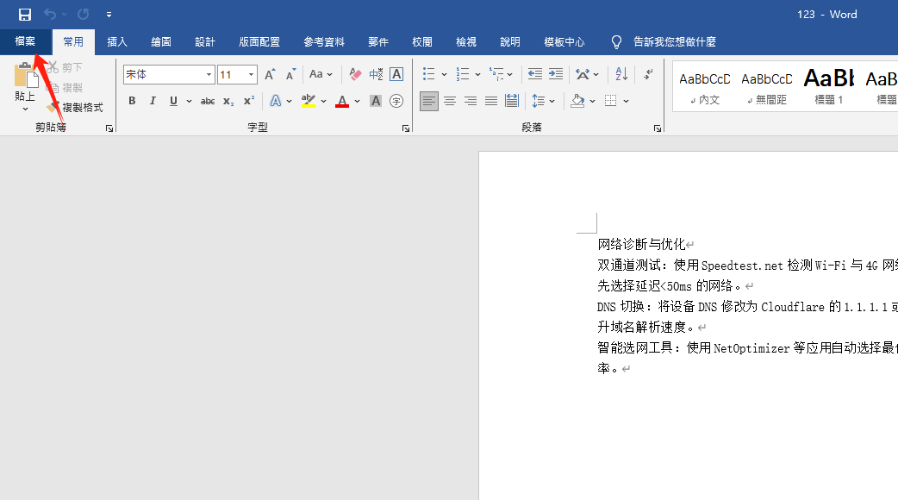The image size is (898, 500).
Task: Apply the red font color
Action: [342, 101]
